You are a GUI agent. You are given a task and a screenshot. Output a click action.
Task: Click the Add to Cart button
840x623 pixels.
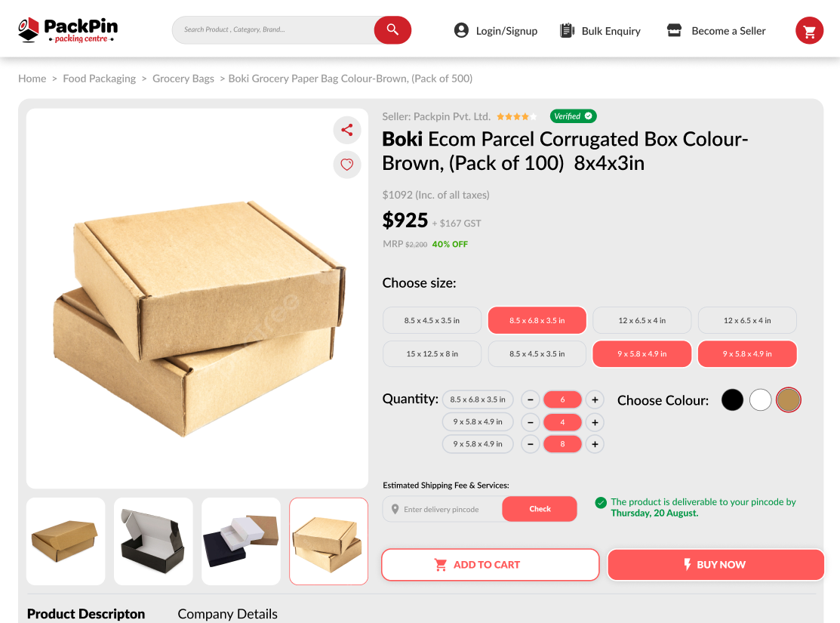[x=490, y=565]
